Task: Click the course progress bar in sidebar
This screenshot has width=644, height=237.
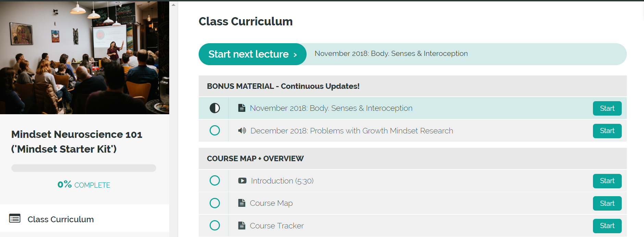Action: [84, 168]
